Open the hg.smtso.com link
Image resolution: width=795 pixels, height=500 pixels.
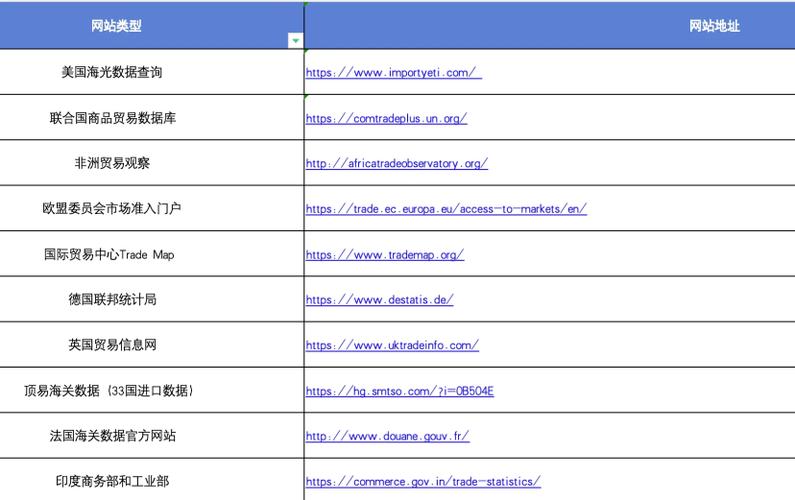pyautogui.click(x=399, y=391)
